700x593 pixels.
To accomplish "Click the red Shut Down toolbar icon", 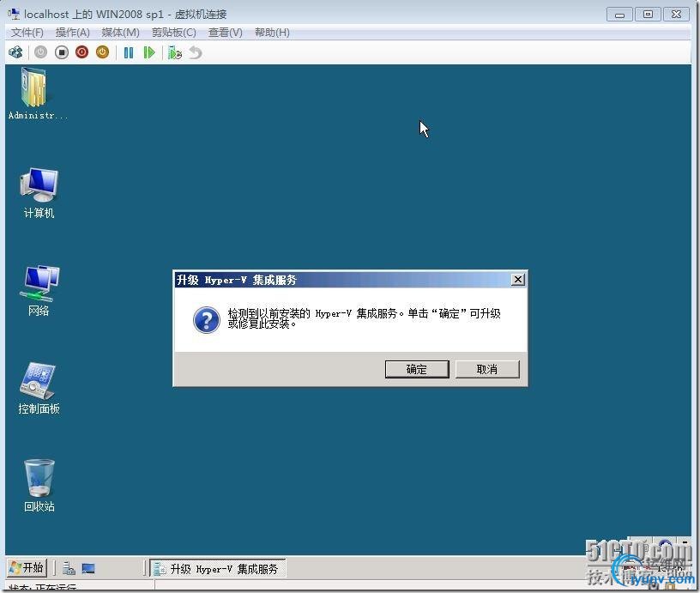I will pyautogui.click(x=82, y=52).
